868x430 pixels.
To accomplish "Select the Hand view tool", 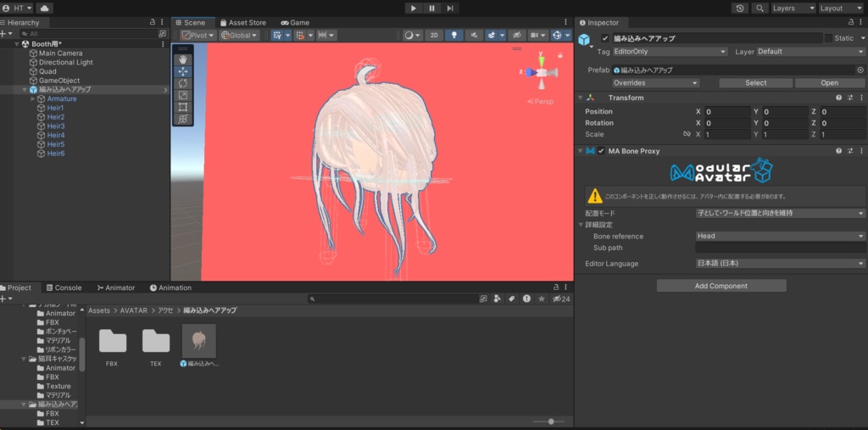I will 183,59.
